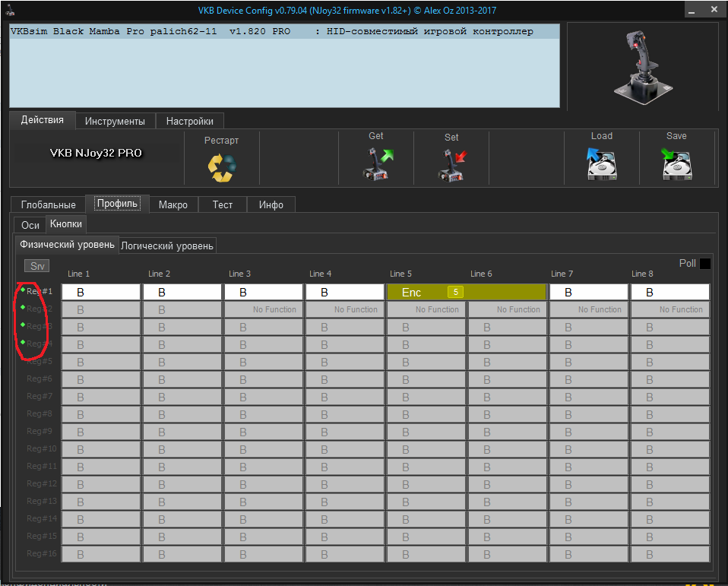The image size is (728, 586).
Task: Select the VKBsim Black Mamba Pro device row
Action: coord(284,32)
